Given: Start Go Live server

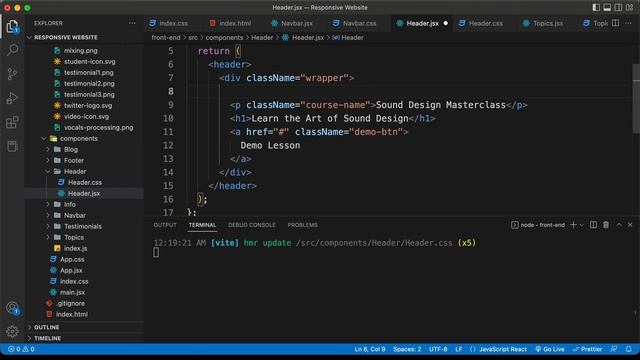Looking at the screenshot, I should pos(550,349).
